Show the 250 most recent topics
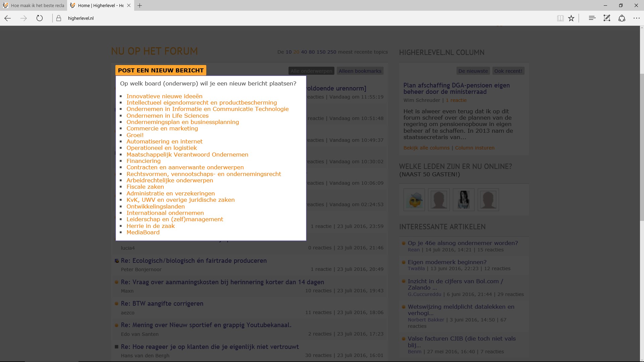This screenshot has height=362, width=644. click(332, 52)
